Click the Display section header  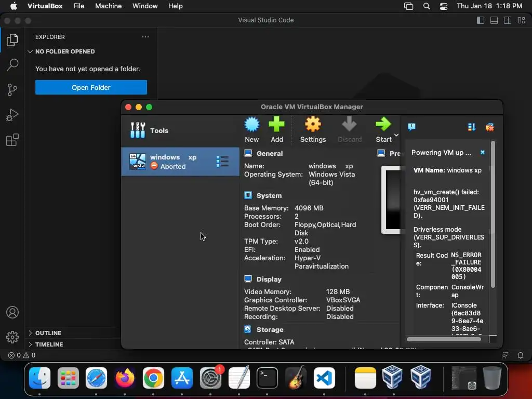coord(269,279)
